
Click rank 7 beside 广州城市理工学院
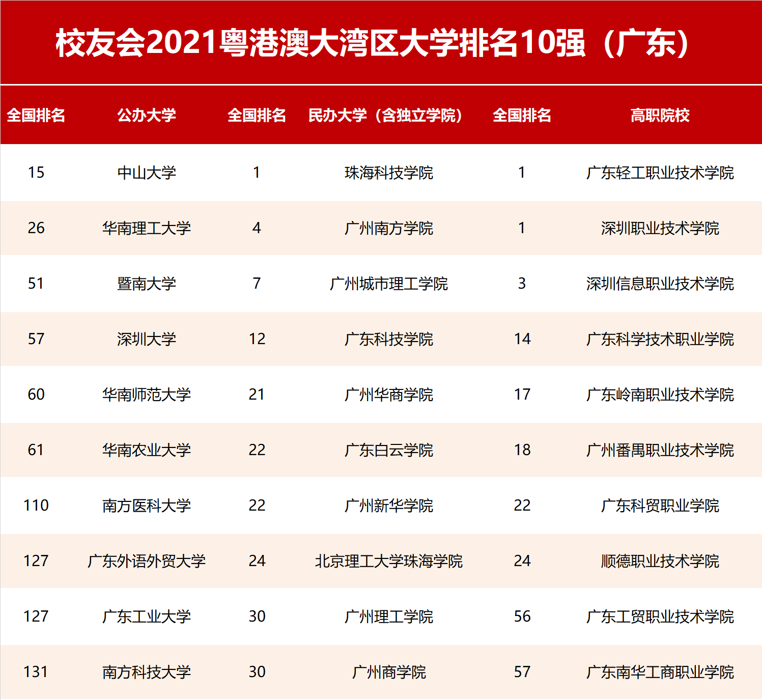[x=257, y=284]
